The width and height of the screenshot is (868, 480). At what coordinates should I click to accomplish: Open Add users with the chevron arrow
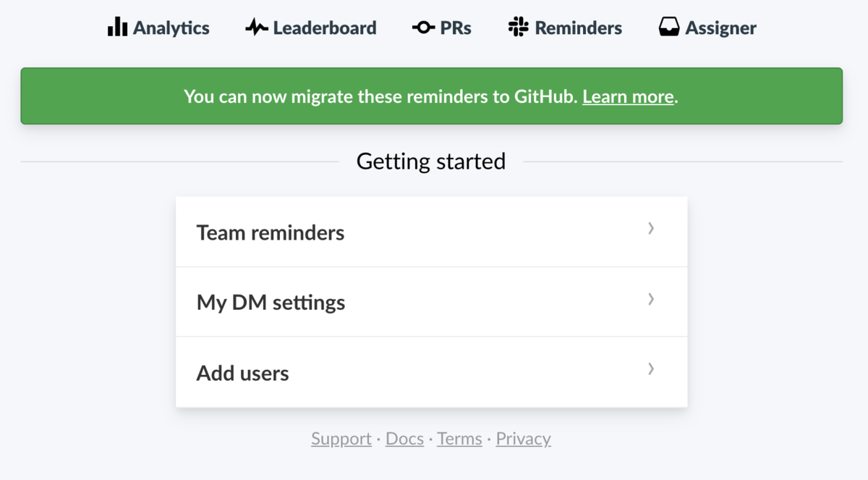(x=651, y=369)
